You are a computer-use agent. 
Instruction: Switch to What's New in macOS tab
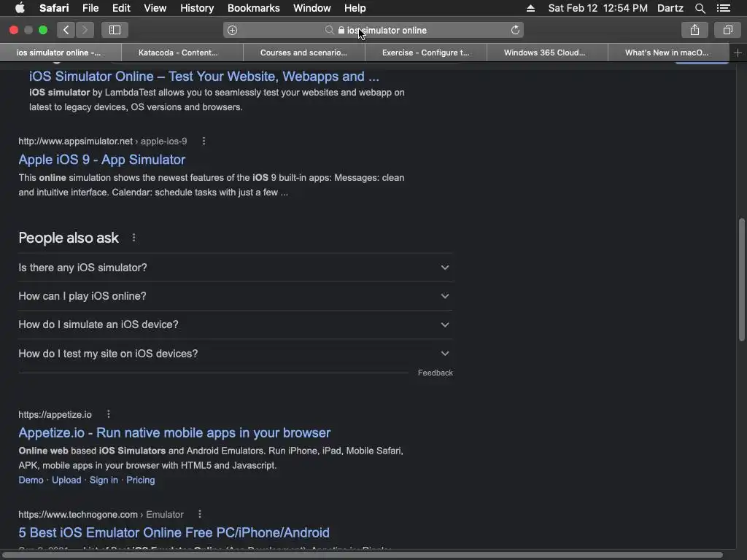668,52
